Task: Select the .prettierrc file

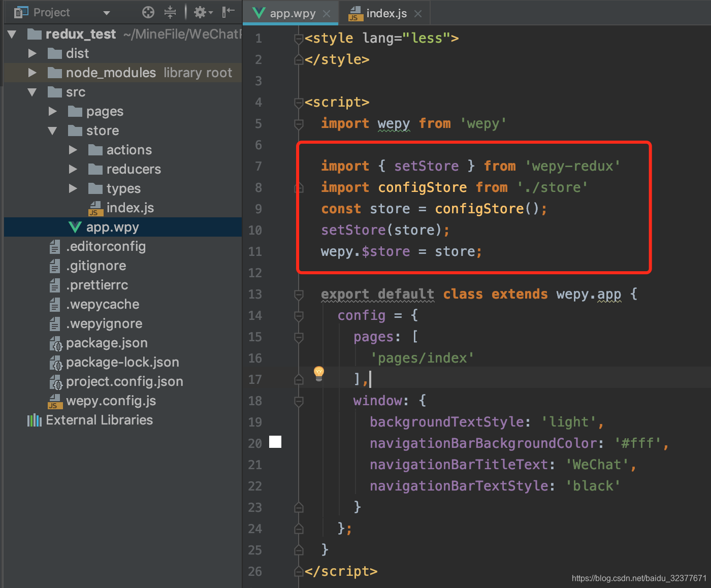Action: [97, 285]
